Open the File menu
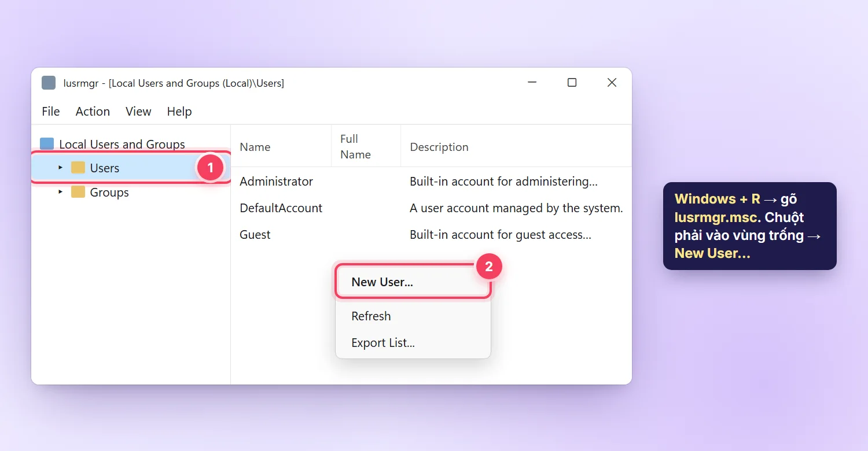The height and width of the screenshot is (451, 868). coord(51,112)
